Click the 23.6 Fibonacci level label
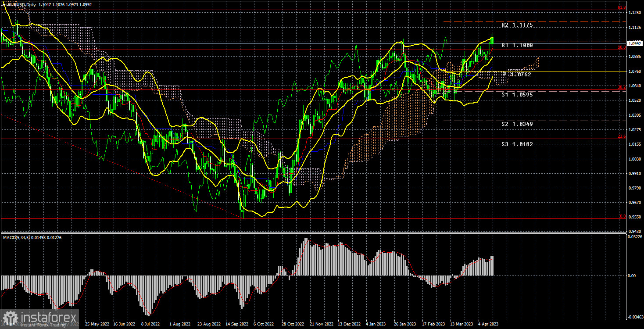This screenshot has height=329, width=644. 622,136
